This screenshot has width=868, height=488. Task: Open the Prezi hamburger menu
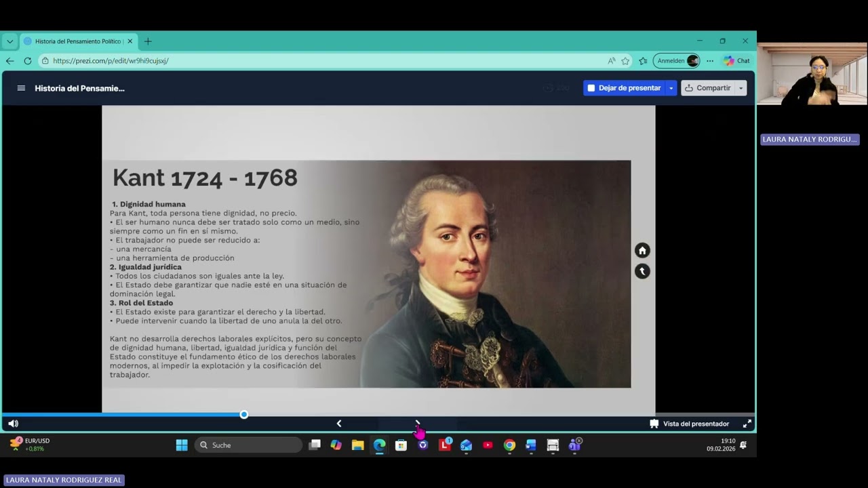[x=21, y=88]
